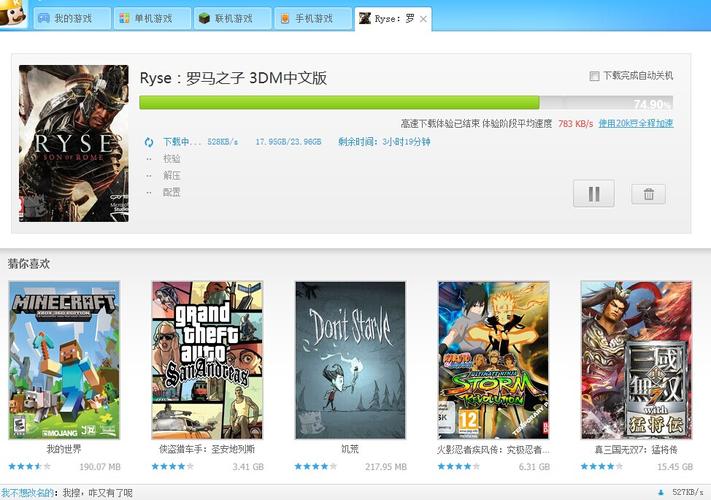Viewport: 711px width, 500px height.
Task: Pause the Ryse download
Action: [594, 194]
